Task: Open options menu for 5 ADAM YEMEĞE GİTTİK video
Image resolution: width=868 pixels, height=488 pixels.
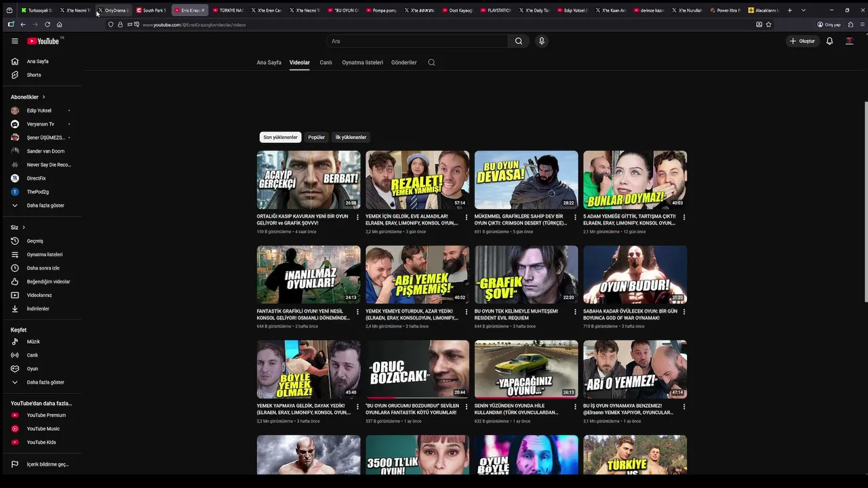Action: 684,218
